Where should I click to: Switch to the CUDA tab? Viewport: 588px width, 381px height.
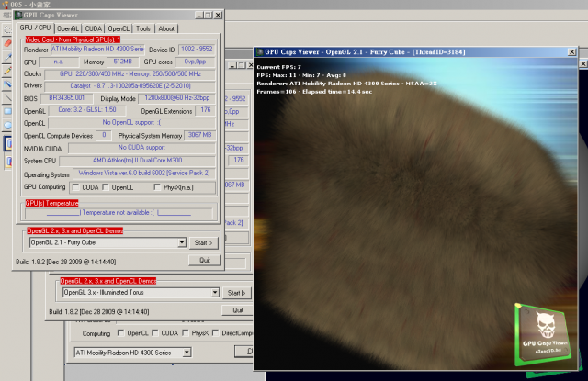coord(94,28)
